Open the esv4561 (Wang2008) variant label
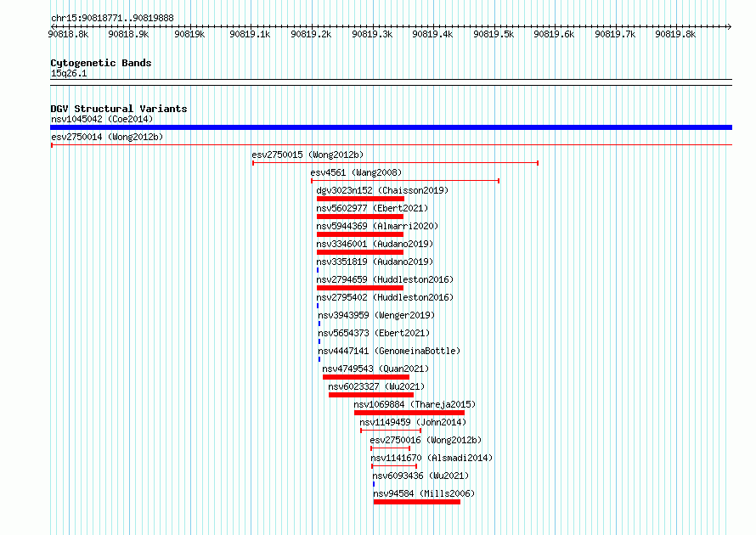Image resolution: width=756 pixels, height=535 pixels. click(x=356, y=172)
